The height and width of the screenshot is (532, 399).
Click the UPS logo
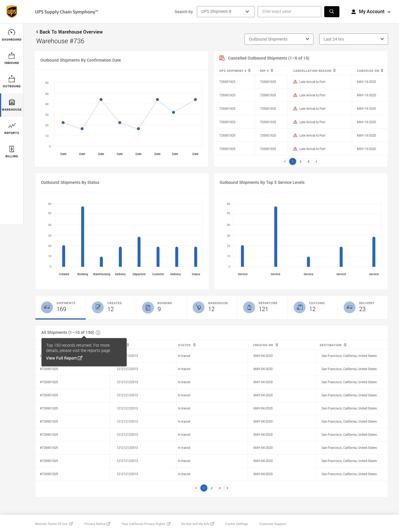[12, 12]
